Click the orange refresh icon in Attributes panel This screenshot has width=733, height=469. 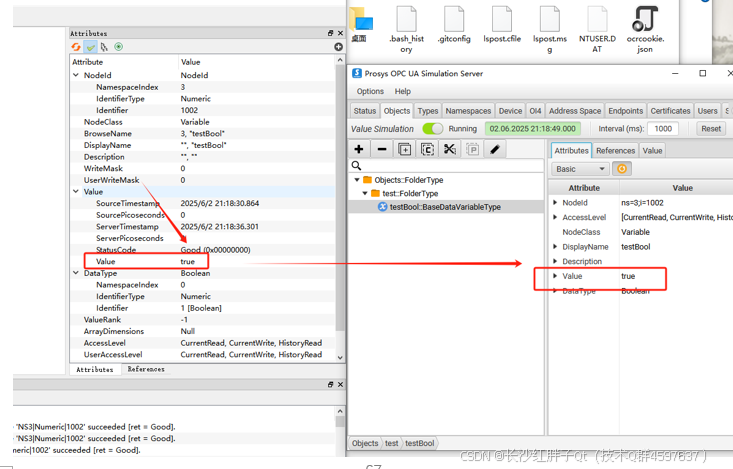[76, 47]
